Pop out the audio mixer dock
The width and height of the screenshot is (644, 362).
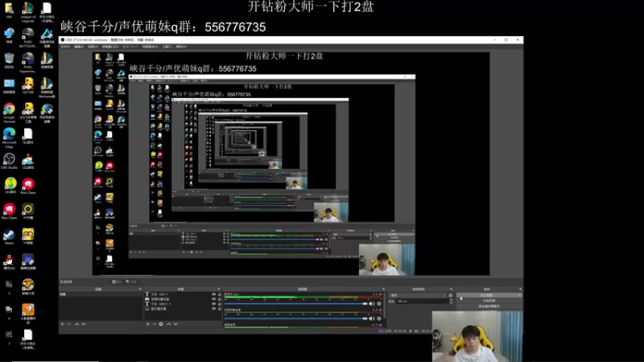(x=384, y=289)
